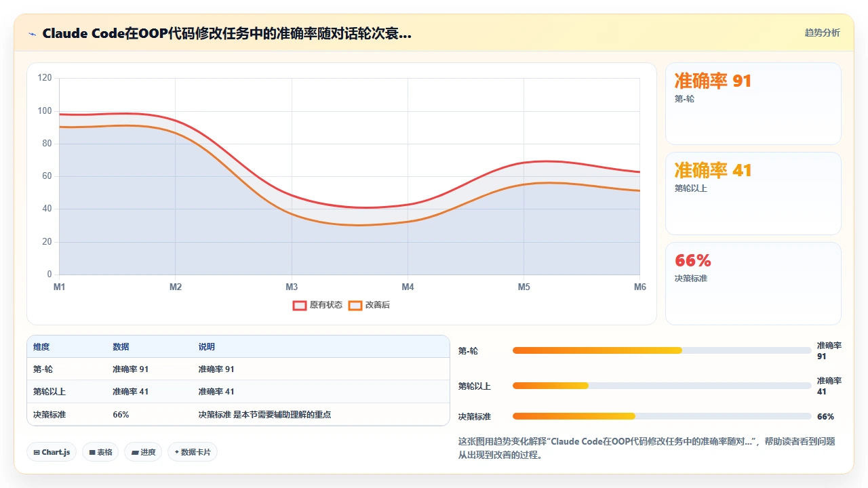The image size is (868, 488).
Task: Toggle the 改善后 legend orange swatch
Action: 355,305
